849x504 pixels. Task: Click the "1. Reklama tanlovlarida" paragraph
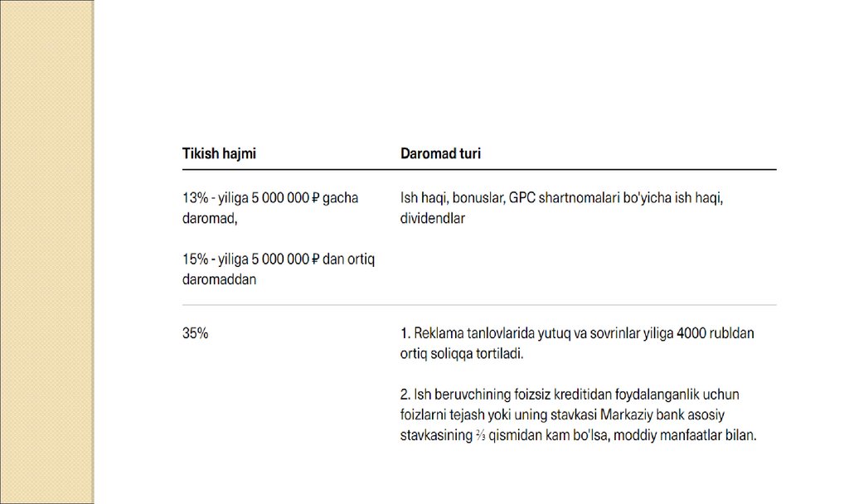(577, 343)
